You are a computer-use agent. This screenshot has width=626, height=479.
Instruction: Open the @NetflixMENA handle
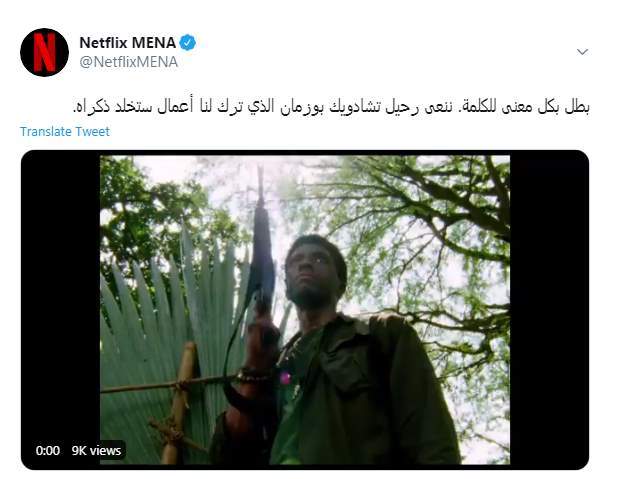pyautogui.click(x=129, y=62)
